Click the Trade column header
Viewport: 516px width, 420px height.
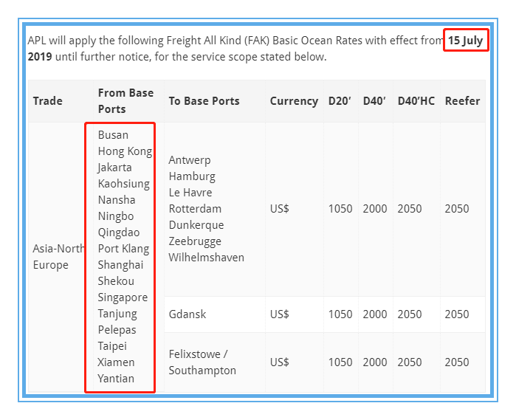point(48,101)
